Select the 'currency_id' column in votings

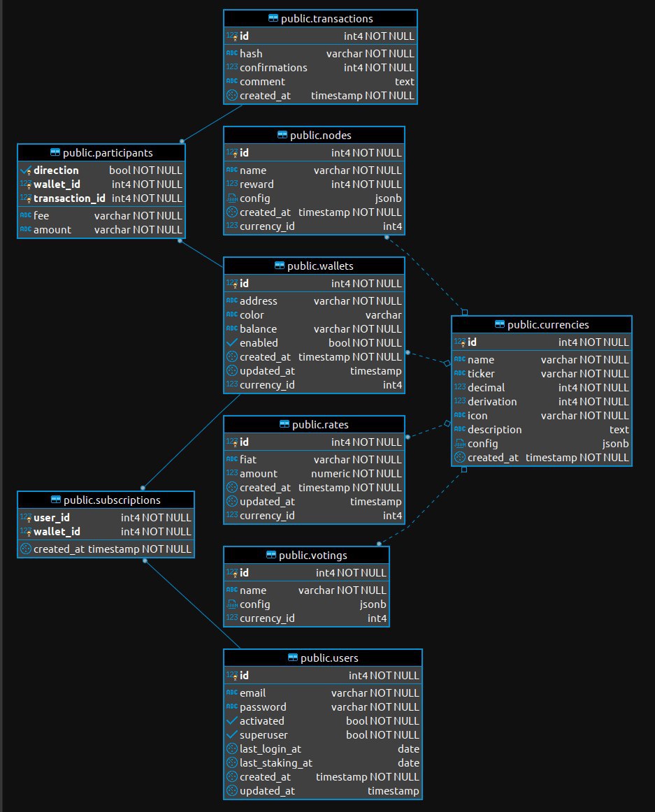tap(306, 618)
